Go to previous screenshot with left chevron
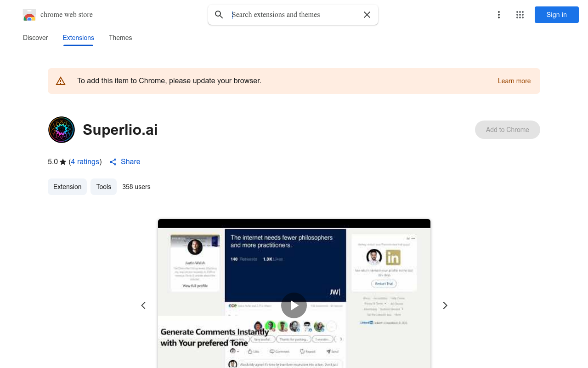The image size is (588, 368). tap(143, 305)
